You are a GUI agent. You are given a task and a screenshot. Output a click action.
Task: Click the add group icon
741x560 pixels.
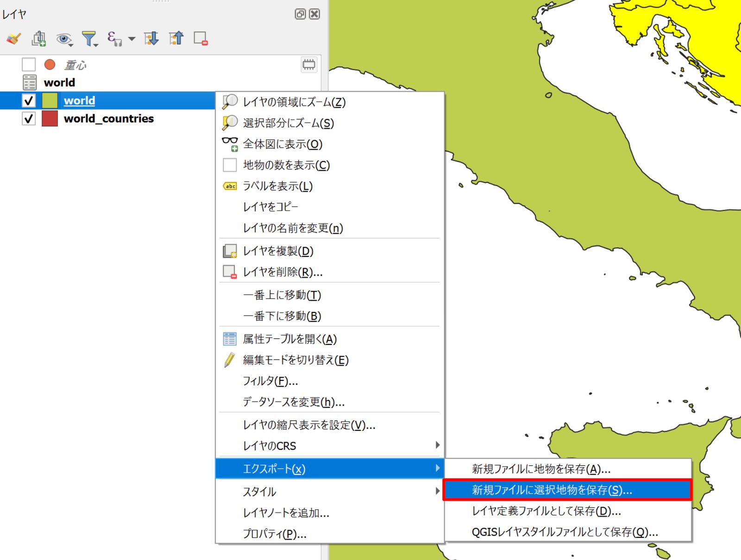coord(39,38)
